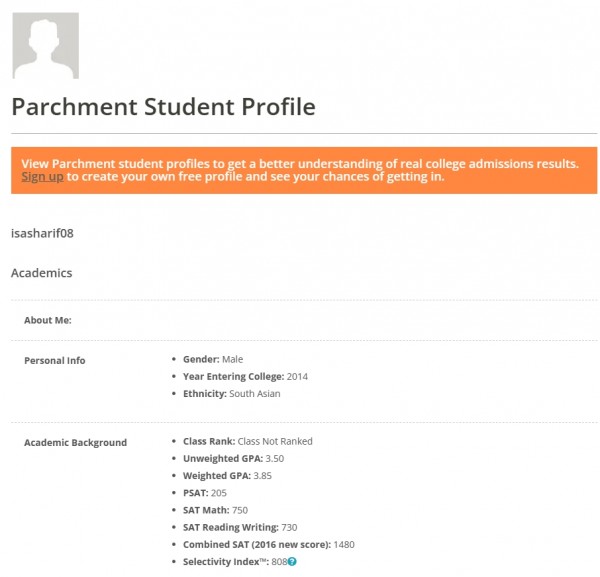Click the Year Entering College 2014 entry

pyautogui.click(x=245, y=377)
